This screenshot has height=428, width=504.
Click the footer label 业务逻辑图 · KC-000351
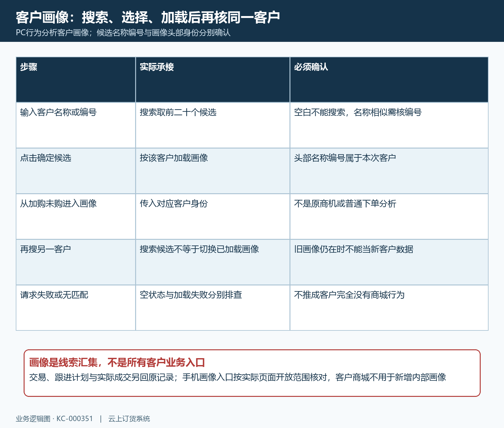pos(54,419)
